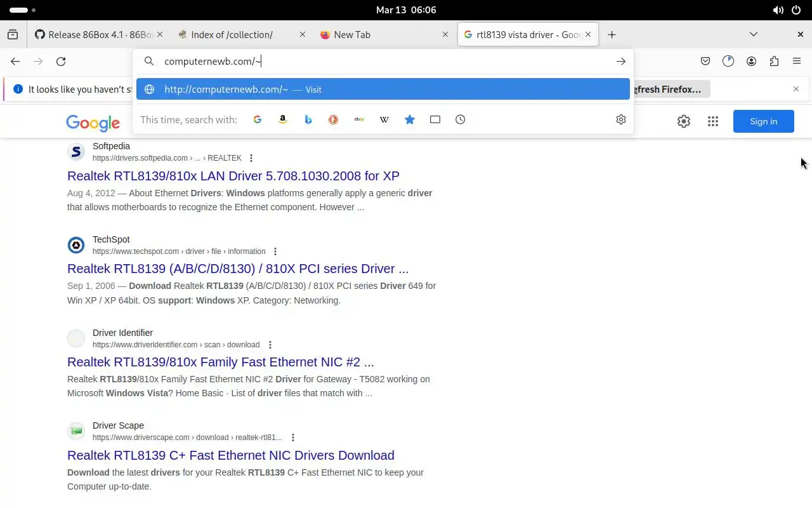Image resolution: width=812 pixels, height=508 pixels.
Task: Open the Google apps grid
Action: 713,121
